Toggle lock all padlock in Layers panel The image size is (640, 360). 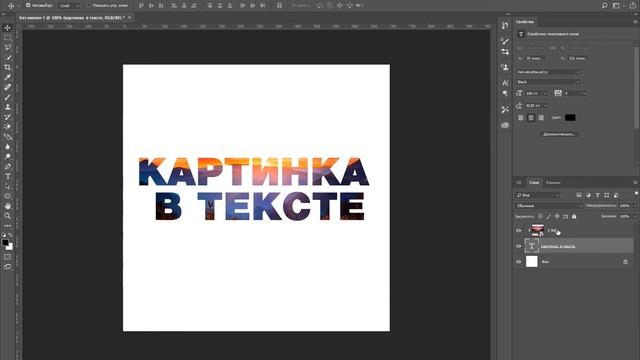(574, 216)
